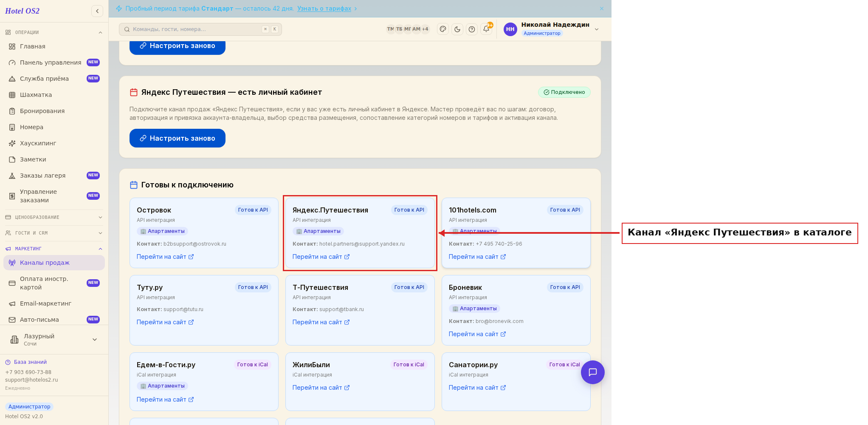Select Каналы продаж in the sidebar
The width and height of the screenshot is (868, 425).
pyautogui.click(x=54, y=263)
